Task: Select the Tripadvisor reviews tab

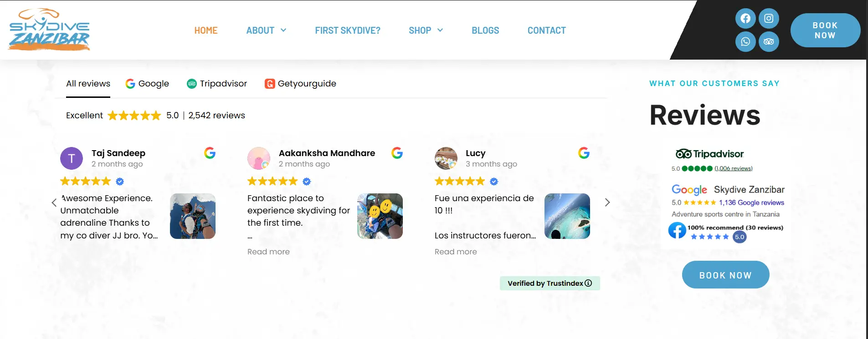Action: [x=217, y=84]
